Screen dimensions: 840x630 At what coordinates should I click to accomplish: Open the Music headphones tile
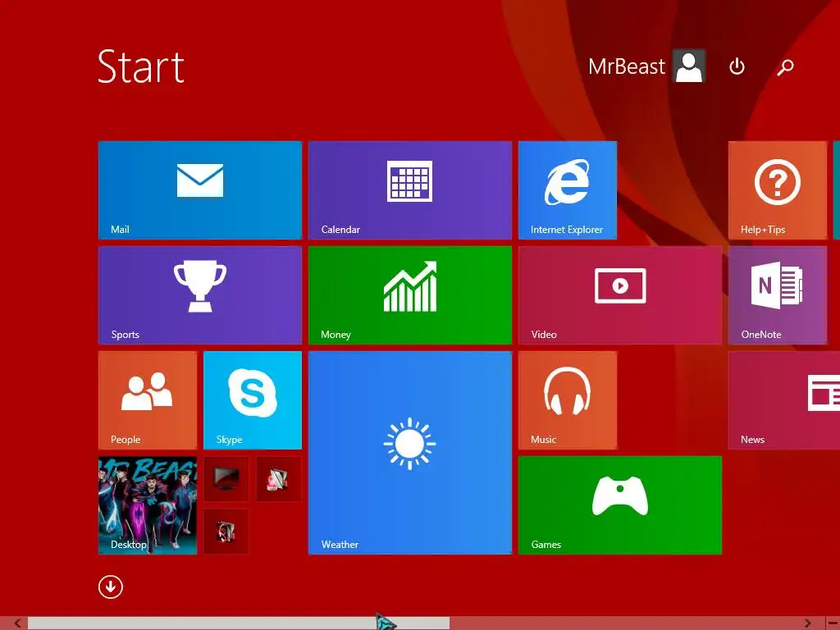[x=568, y=399]
